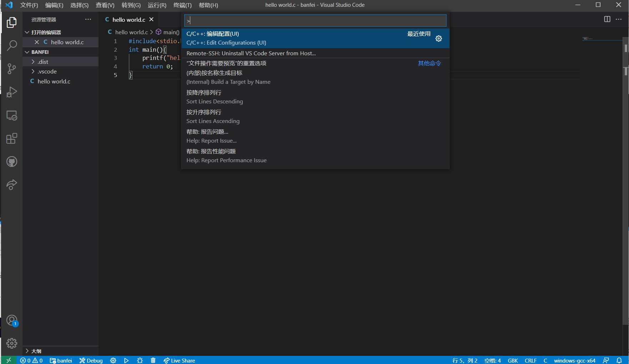Open the Remote Explorer icon
This screenshot has height=364, width=629.
[x=12, y=115]
